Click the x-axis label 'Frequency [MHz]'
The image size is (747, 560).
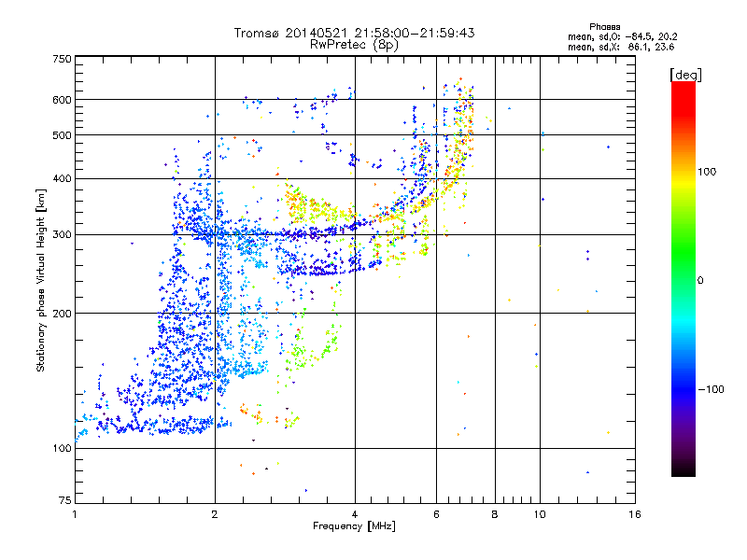pos(354,526)
